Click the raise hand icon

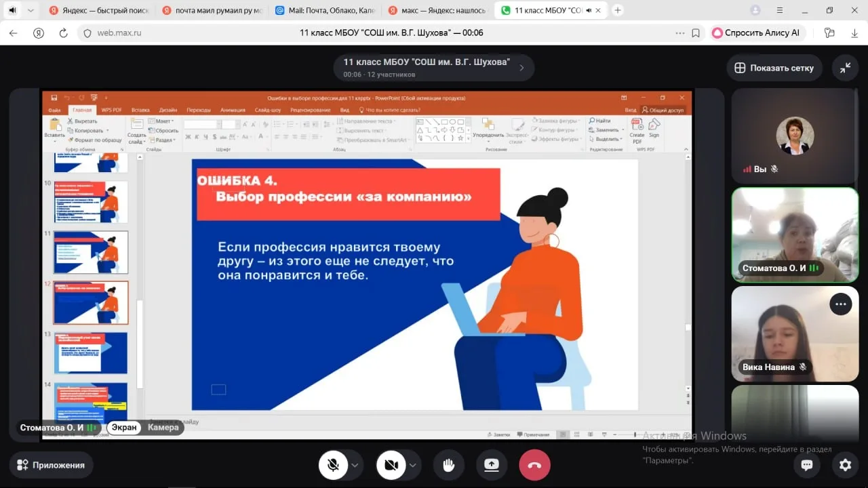(448, 465)
